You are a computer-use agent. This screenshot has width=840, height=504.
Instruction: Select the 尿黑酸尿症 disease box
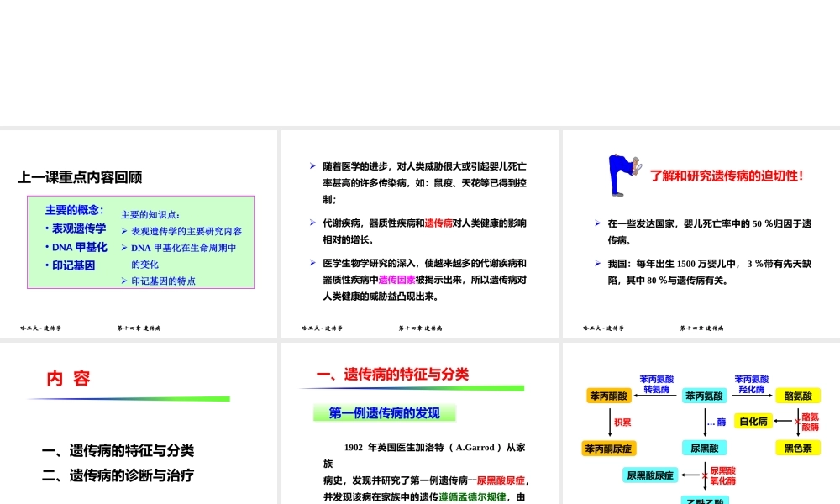tap(651, 475)
